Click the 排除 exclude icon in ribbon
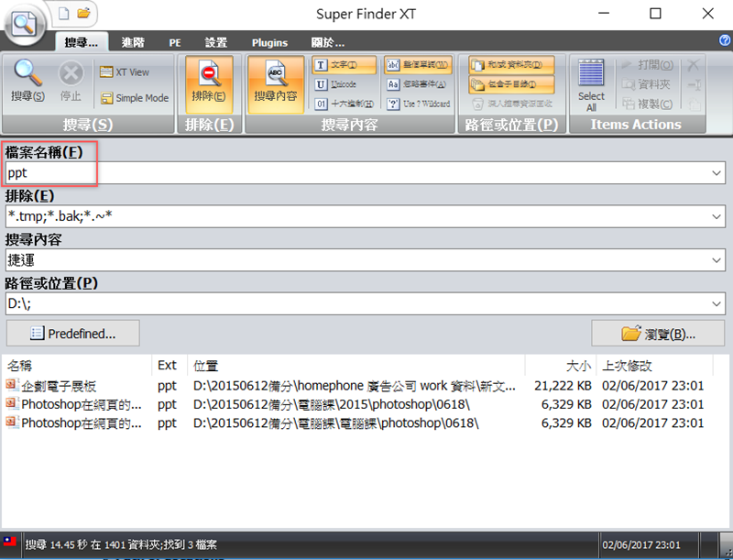The image size is (733, 560). click(209, 81)
